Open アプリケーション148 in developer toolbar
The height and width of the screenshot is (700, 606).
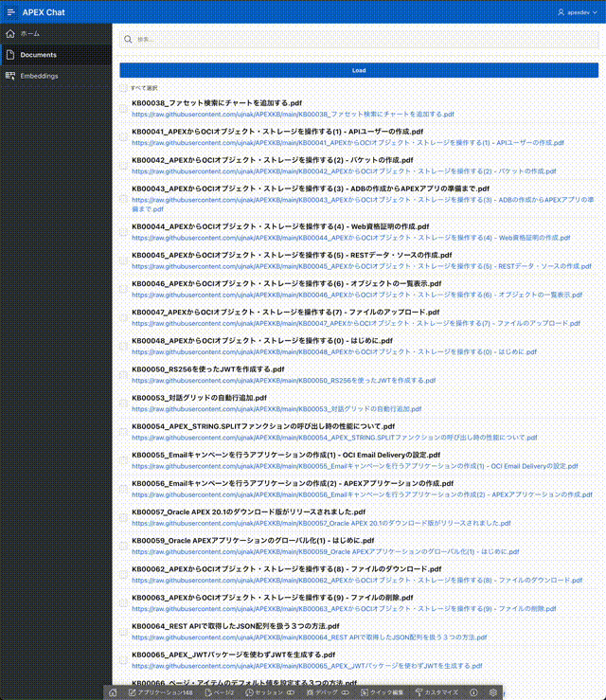(x=161, y=692)
